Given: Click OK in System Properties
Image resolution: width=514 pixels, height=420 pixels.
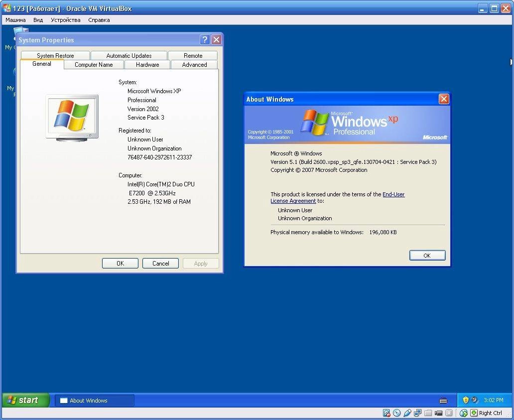Looking at the screenshot, I should [120, 263].
